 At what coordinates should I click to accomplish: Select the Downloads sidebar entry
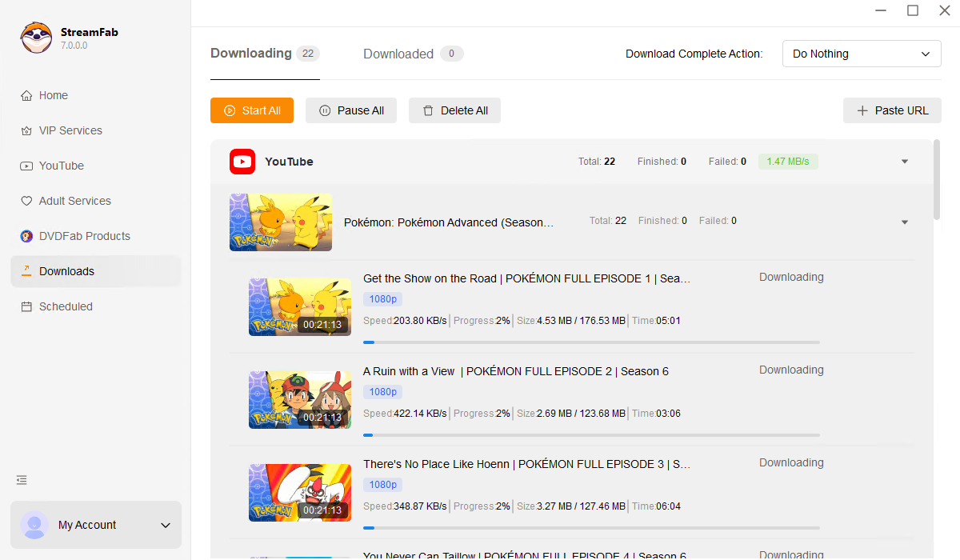pos(66,271)
